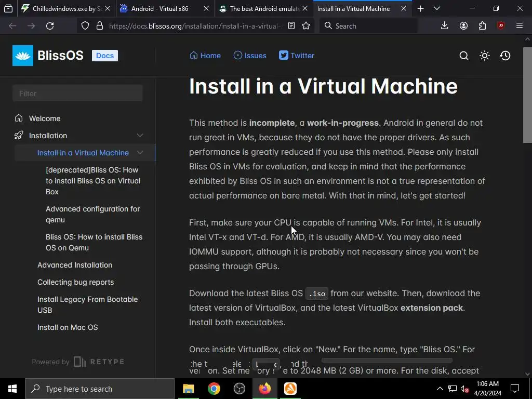Go back to the previous page
The image size is (532, 399).
12,26
